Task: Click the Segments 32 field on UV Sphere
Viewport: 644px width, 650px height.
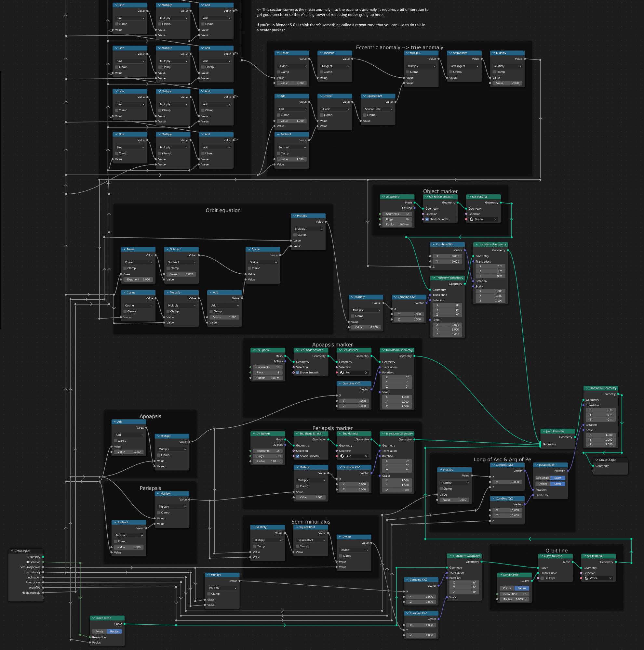Action: click(397, 214)
